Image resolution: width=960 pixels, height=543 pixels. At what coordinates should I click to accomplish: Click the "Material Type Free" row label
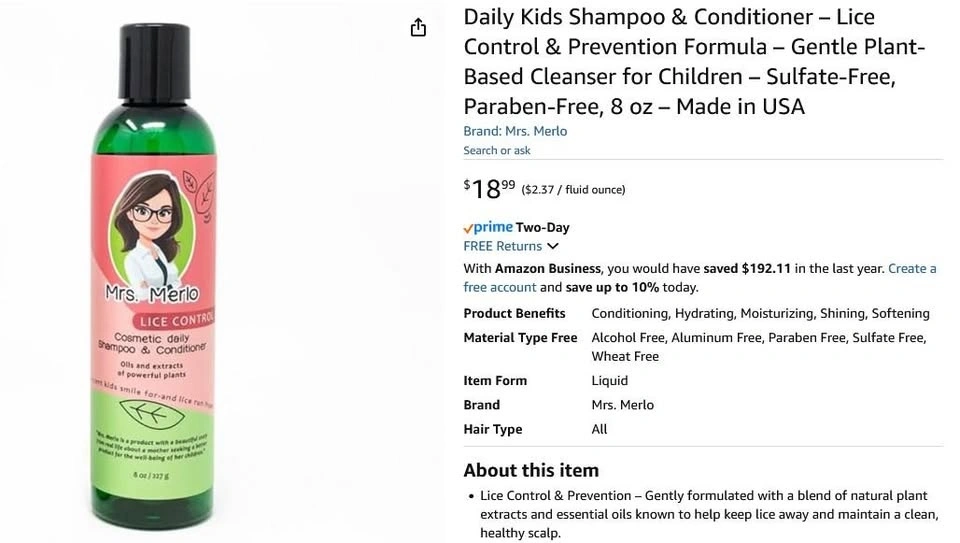(520, 338)
